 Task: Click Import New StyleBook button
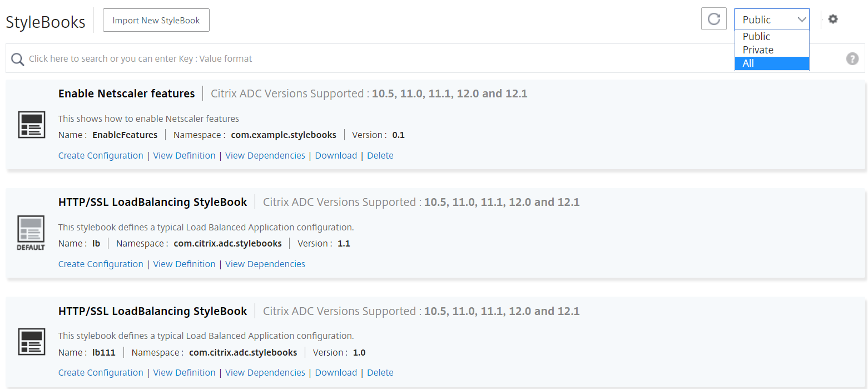(x=156, y=20)
